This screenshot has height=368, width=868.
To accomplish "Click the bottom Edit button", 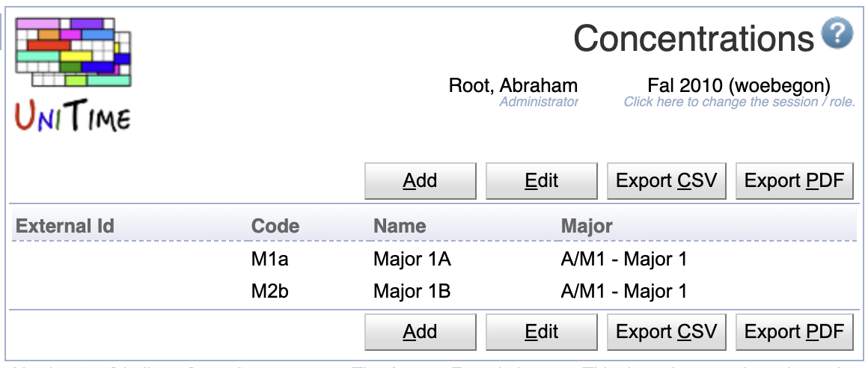I will pyautogui.click(x=542, y=332).
